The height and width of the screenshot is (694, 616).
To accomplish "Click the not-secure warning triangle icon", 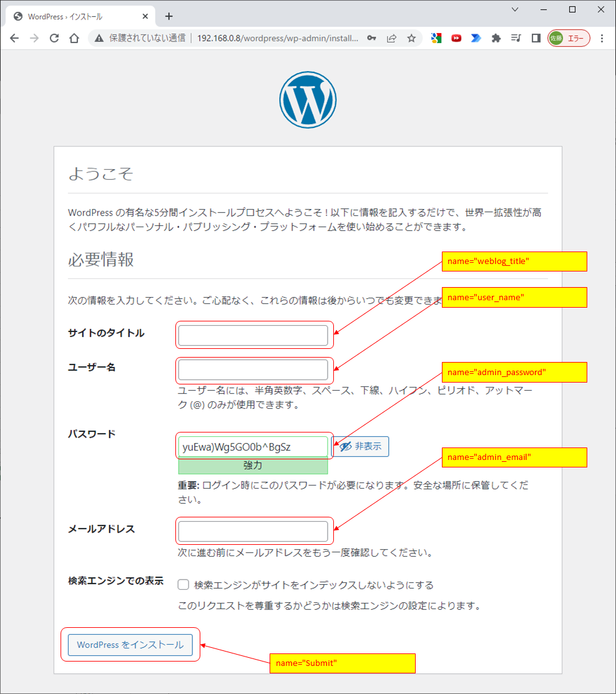I will tap(99, 39).
